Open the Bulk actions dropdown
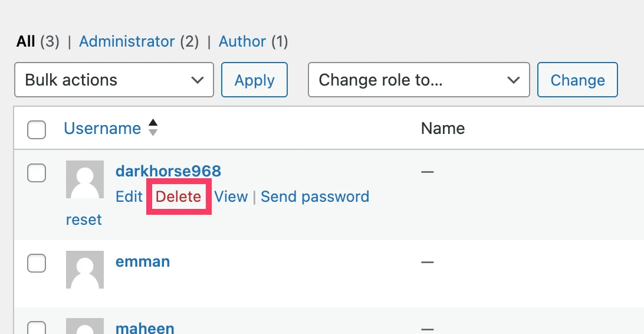 pos(114,80)
